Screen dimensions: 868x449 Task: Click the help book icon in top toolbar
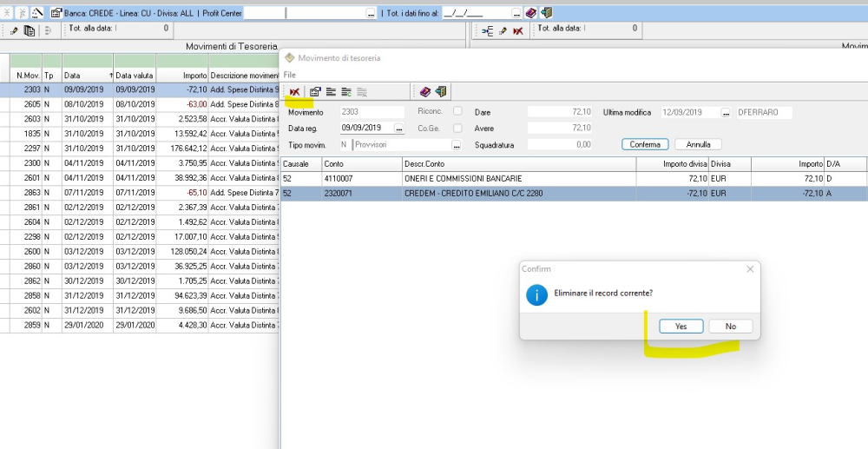tap(530, 13)
